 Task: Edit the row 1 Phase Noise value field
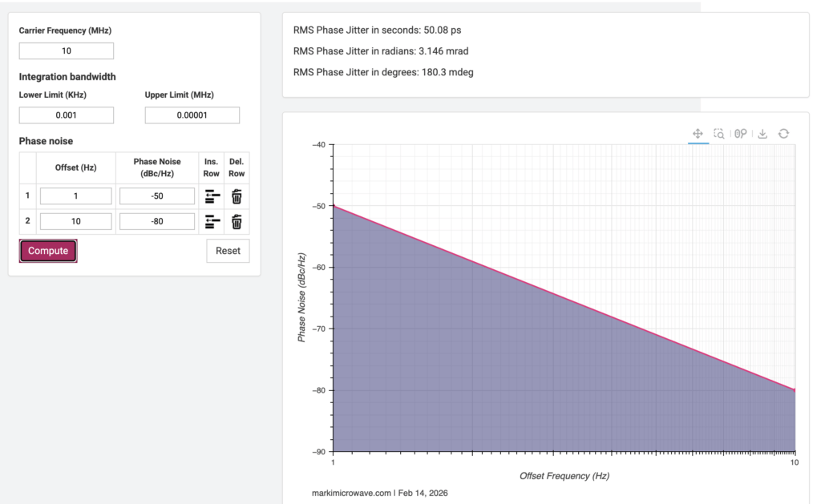click(157, 196)
